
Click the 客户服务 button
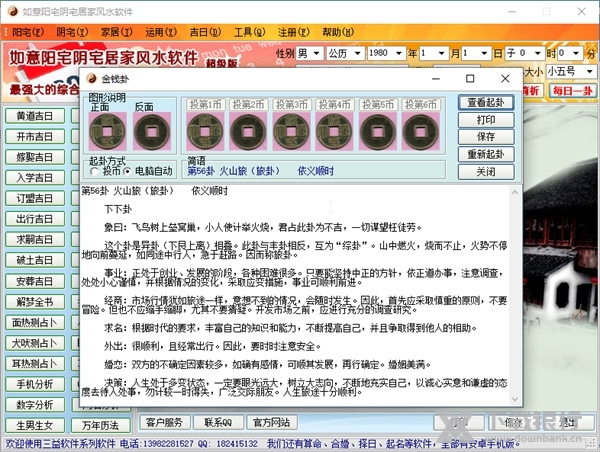164,423
